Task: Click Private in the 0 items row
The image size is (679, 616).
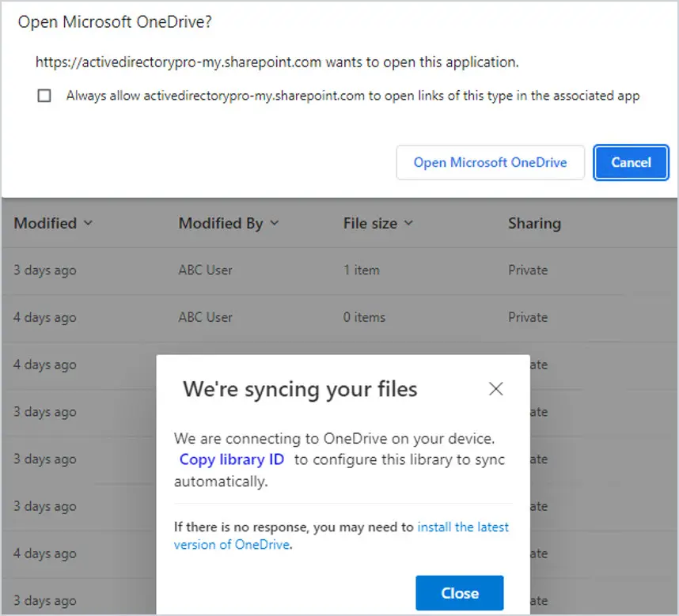Action: (528, 317)
